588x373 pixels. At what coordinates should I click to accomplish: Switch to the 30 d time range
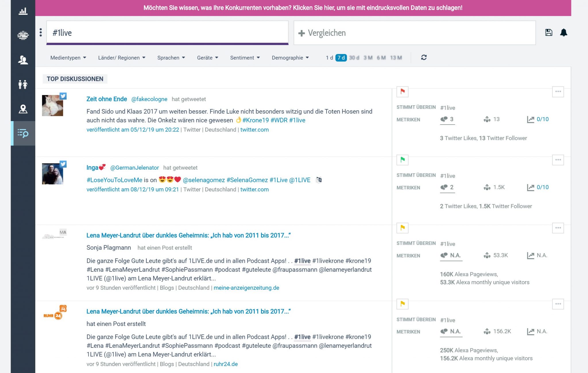pyautogui.click(x=355, y=57)
